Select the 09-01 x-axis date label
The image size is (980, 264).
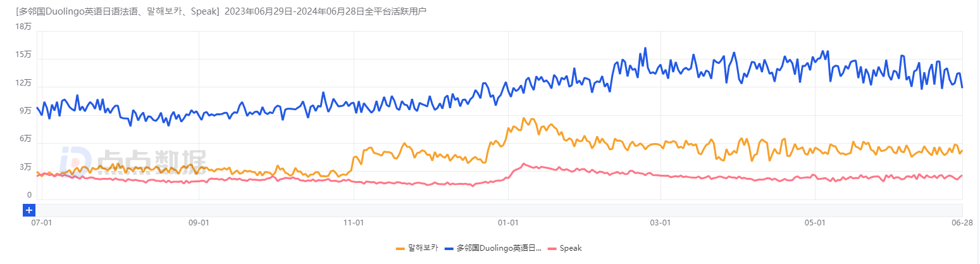[199, 223]
